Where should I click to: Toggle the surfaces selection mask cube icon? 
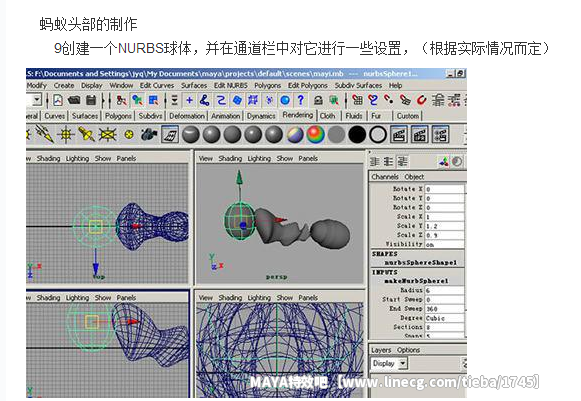(237, 100)
